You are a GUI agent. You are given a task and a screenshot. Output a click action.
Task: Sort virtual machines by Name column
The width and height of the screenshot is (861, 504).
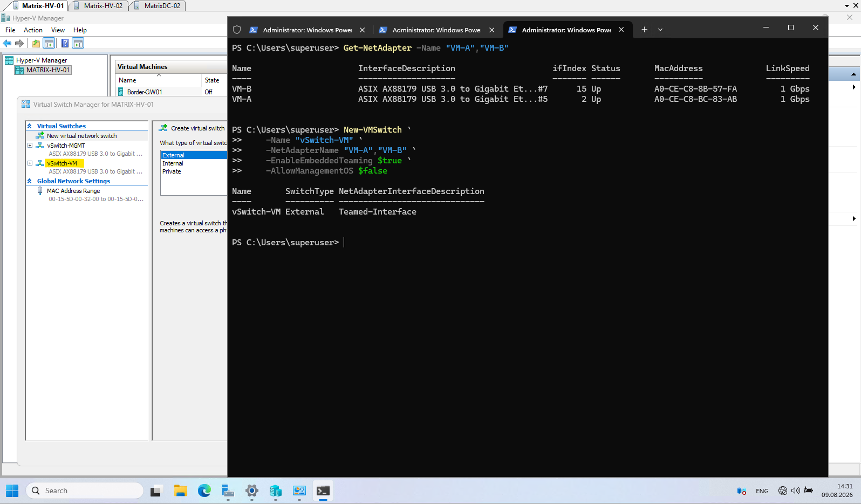[x=159, y=80]
